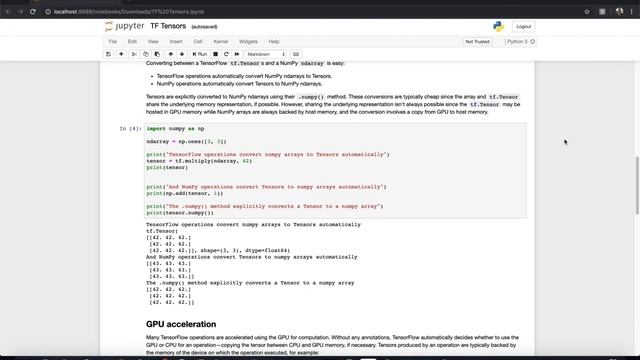Open the Kernel menu
This screenshot has height=360, width=640.
(x=221, y=42)
